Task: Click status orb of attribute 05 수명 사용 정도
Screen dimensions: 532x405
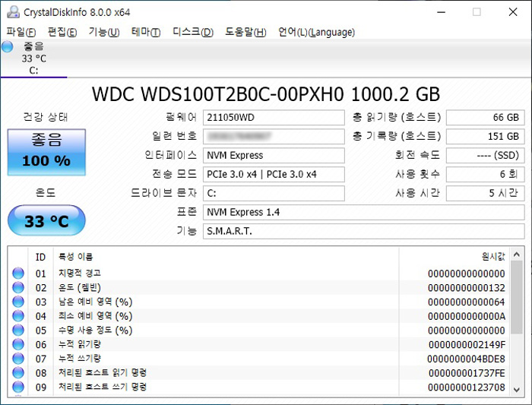Action: pos(18,330)
